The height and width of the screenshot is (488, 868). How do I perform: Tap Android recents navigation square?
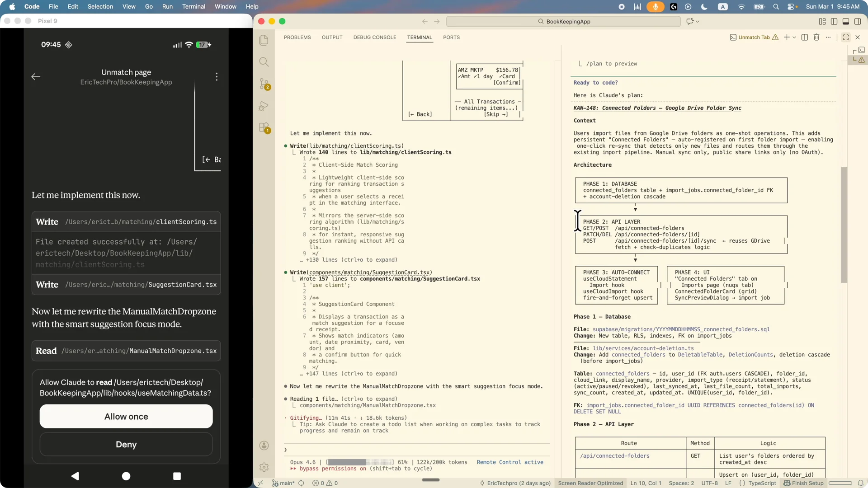click(177, 476)
